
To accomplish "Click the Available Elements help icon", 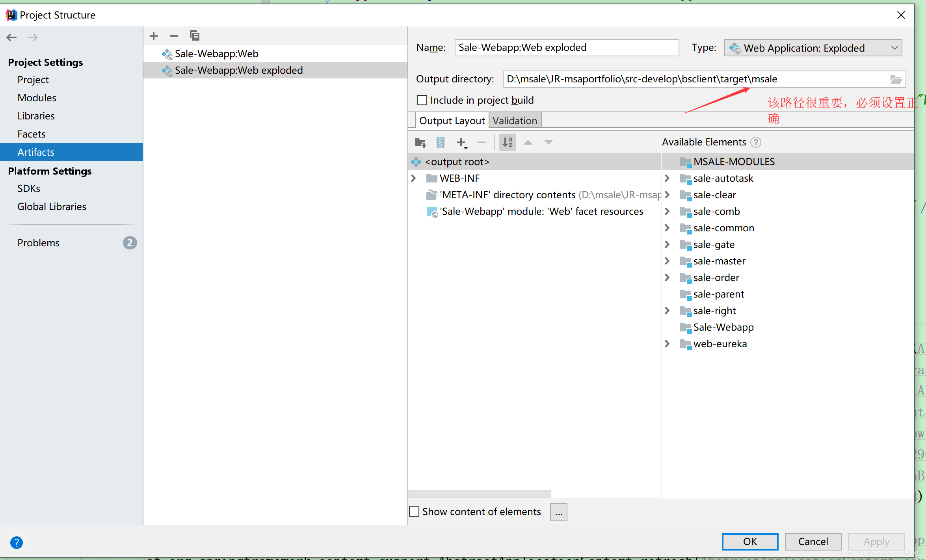I will (756, 142).
